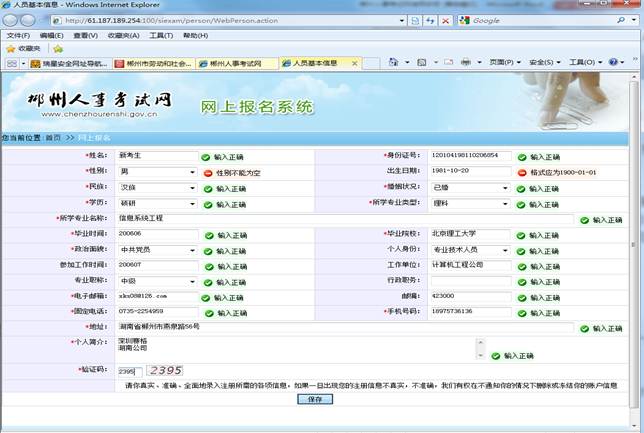Click the 出生日期 field showing 1981-10-20
The width and height of the screenshot is (644, 433).
coord(470,171)
